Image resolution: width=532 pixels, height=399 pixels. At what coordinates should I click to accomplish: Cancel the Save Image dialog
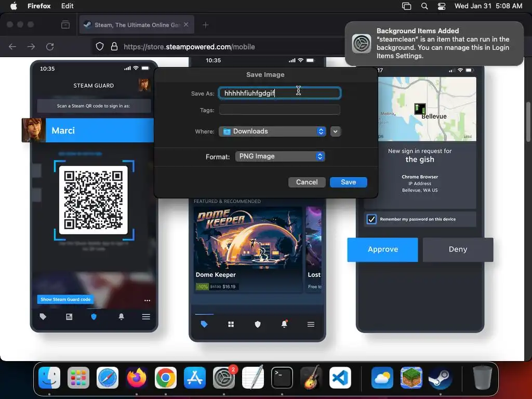point(307,182)
